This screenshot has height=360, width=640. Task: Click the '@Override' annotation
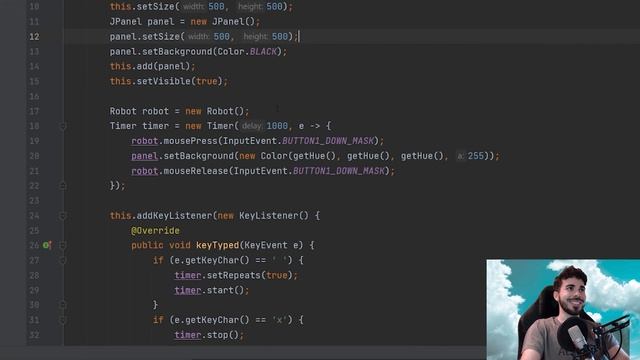tap(156, 231)
